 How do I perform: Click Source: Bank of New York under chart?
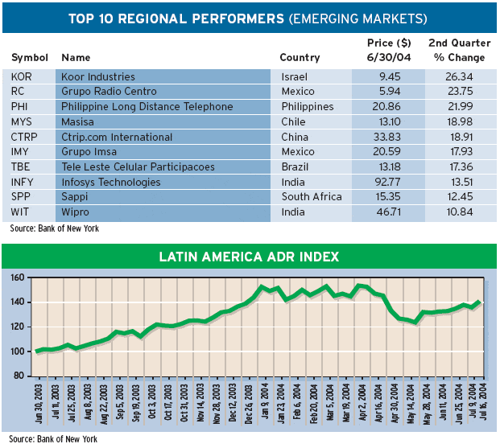[53, 439]
